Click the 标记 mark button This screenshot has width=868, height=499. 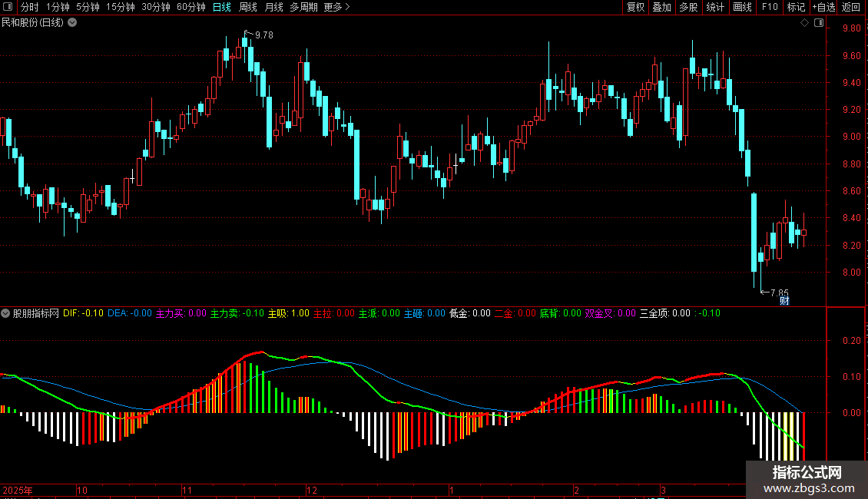pos(796,7)
